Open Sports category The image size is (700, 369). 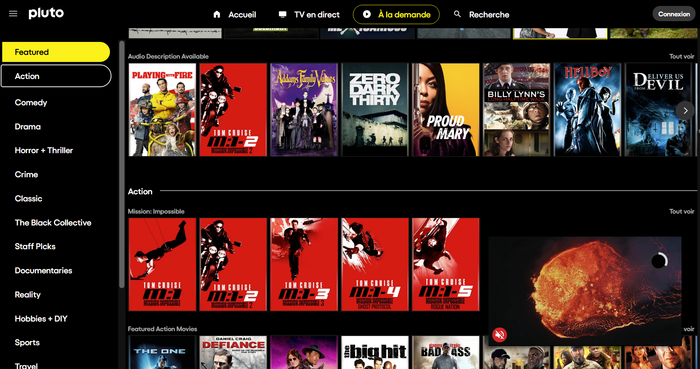tap(27, 343)
